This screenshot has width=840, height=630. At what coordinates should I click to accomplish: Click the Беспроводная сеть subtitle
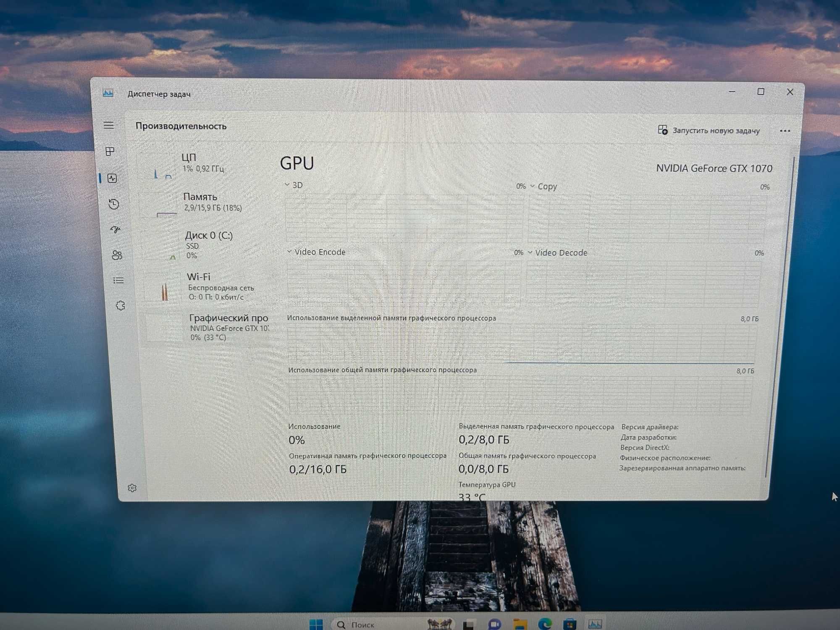click(x=221, y=288)
